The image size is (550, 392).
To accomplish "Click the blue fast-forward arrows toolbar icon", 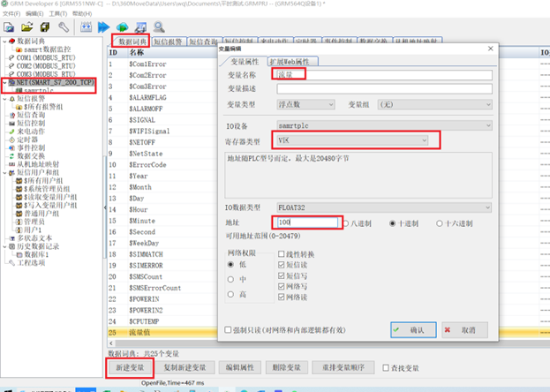I will [104, 27].
